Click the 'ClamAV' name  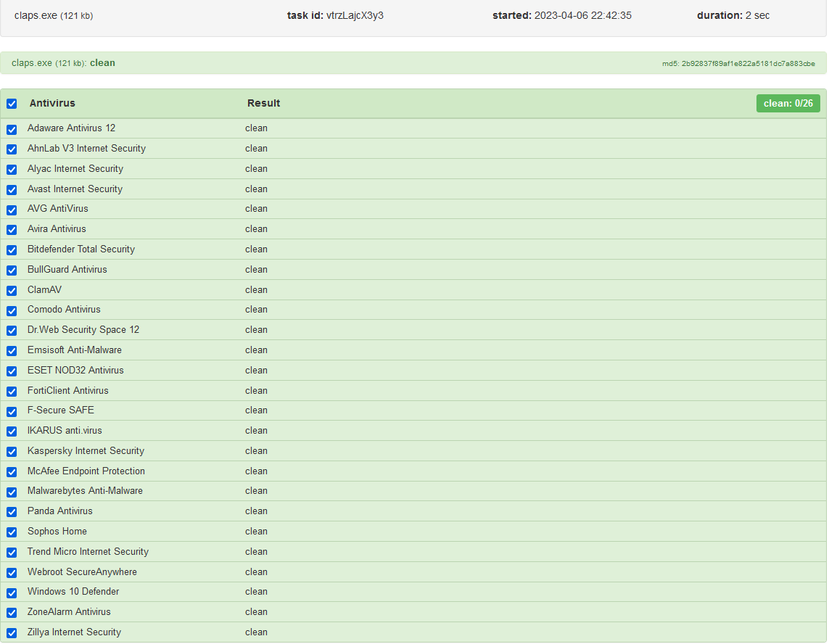pos(44,290)
